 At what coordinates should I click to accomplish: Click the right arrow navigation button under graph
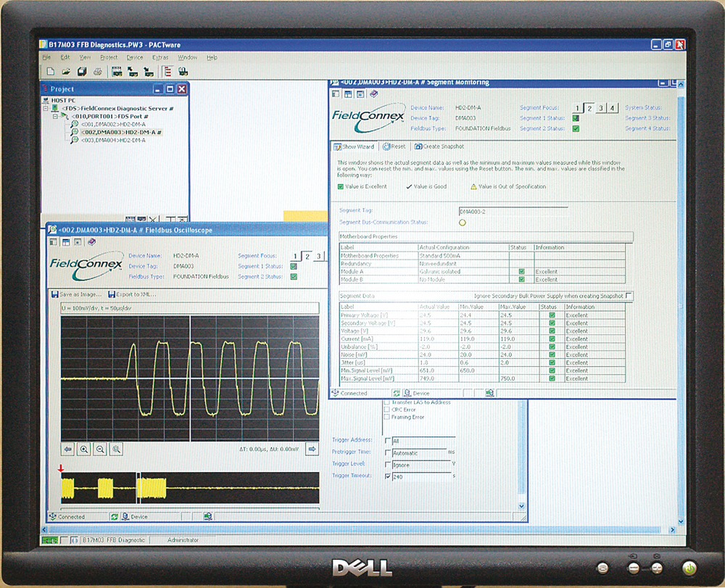tap(312, 449)
